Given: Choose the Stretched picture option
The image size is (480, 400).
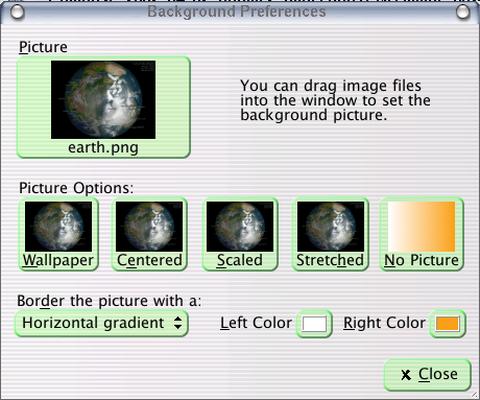Looking at the screenshot, I should point(330,234).
